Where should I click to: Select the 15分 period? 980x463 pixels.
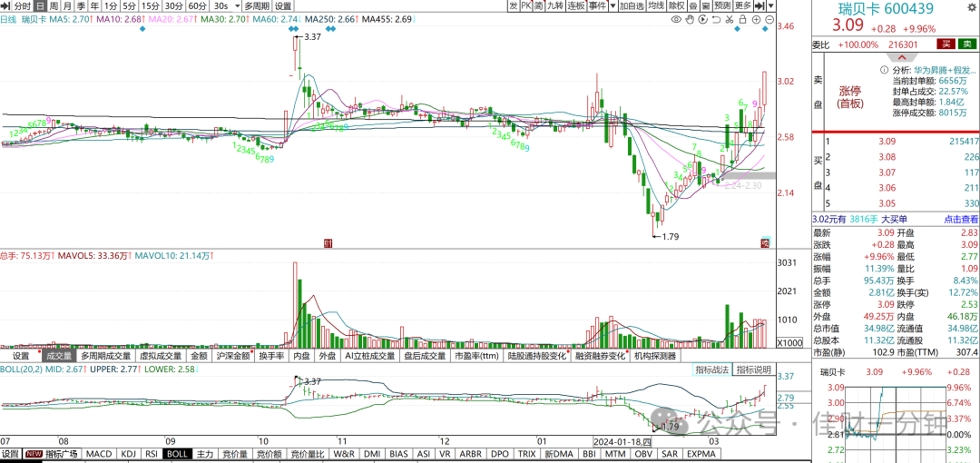tap(151, 5)
